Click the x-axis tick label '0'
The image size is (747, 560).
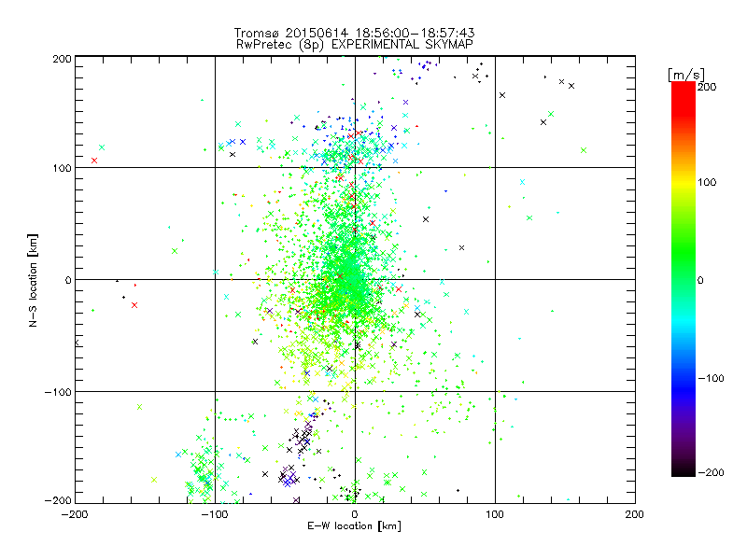(355, 514)
